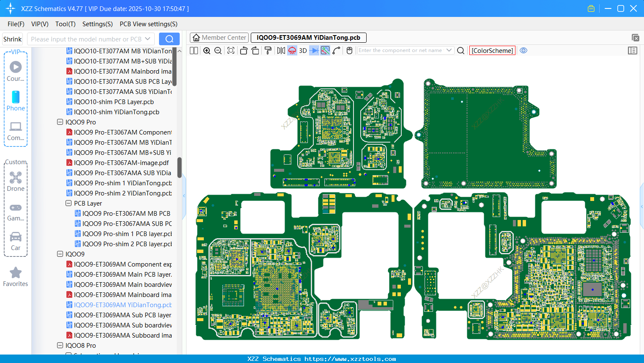Screen dimensions: 644x363
Task: Switch to the Member Center tab
Action: coord(219,38)
